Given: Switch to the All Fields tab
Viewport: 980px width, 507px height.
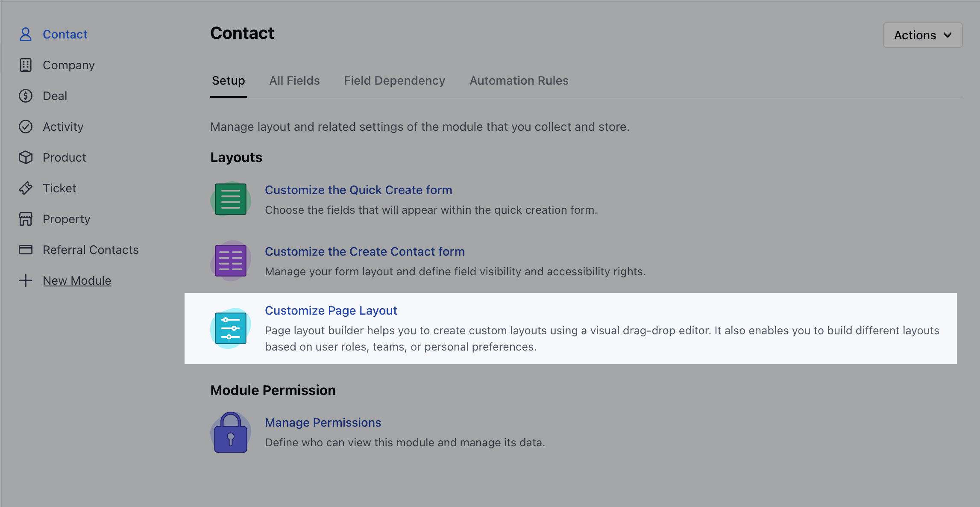Looking at the screenshot, I should [294, 80].
